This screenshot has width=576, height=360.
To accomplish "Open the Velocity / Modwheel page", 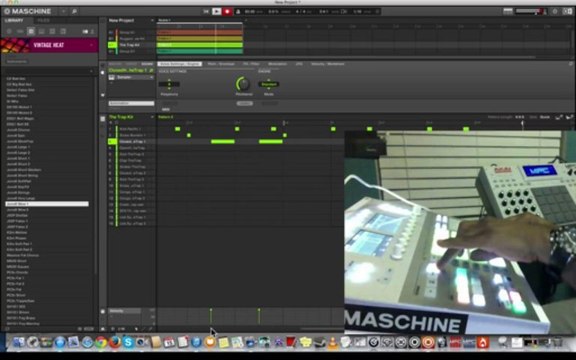I will tap(328, 64).
